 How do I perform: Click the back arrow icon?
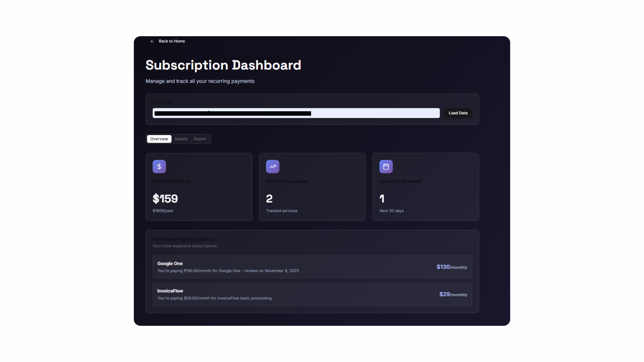pyautogui.click(x=152, y=41)
